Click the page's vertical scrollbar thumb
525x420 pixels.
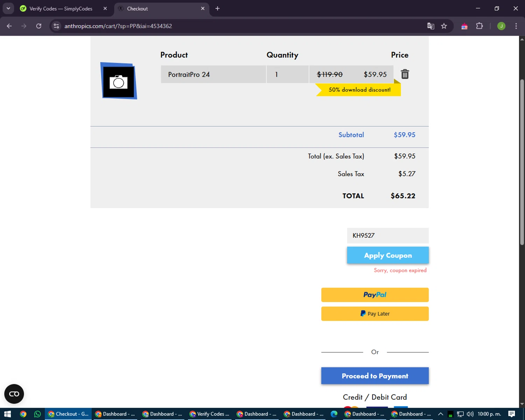tap(522, 162)
